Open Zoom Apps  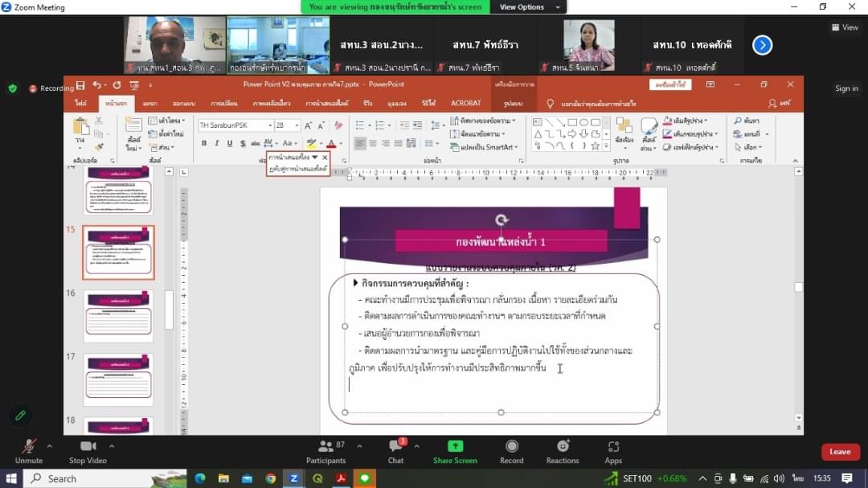(613, 452)
